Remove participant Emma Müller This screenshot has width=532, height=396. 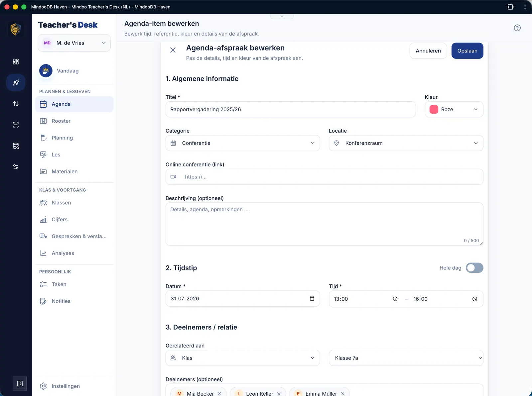point(342,394)
